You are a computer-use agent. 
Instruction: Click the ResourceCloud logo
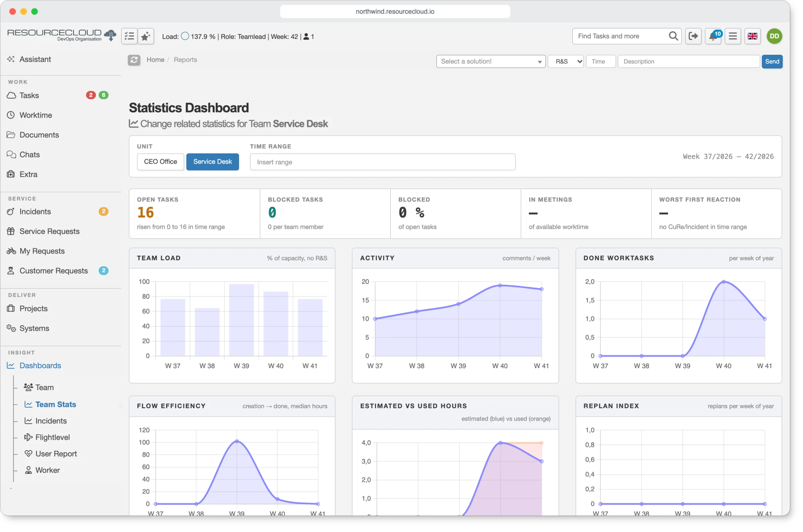tap(61, 35)
